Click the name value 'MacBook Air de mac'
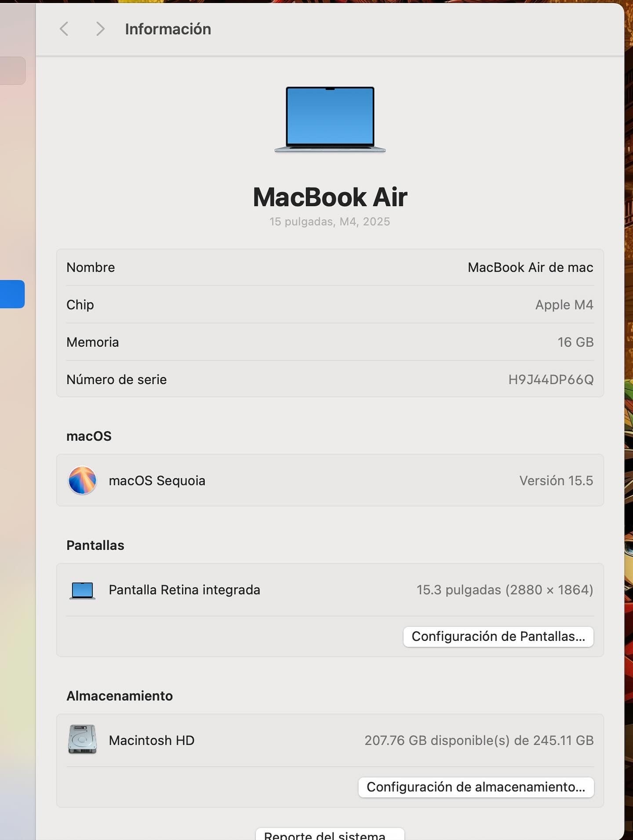The width and height of the screenshot is (633, 840). coord(531,267)
